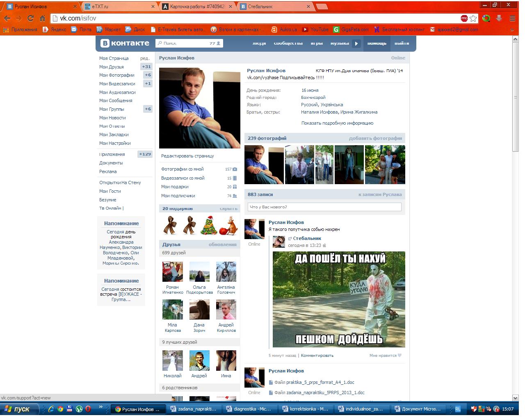Click the red PRO extension icon
This screenshot has width=525, height=420.
(x=464, y=18)
